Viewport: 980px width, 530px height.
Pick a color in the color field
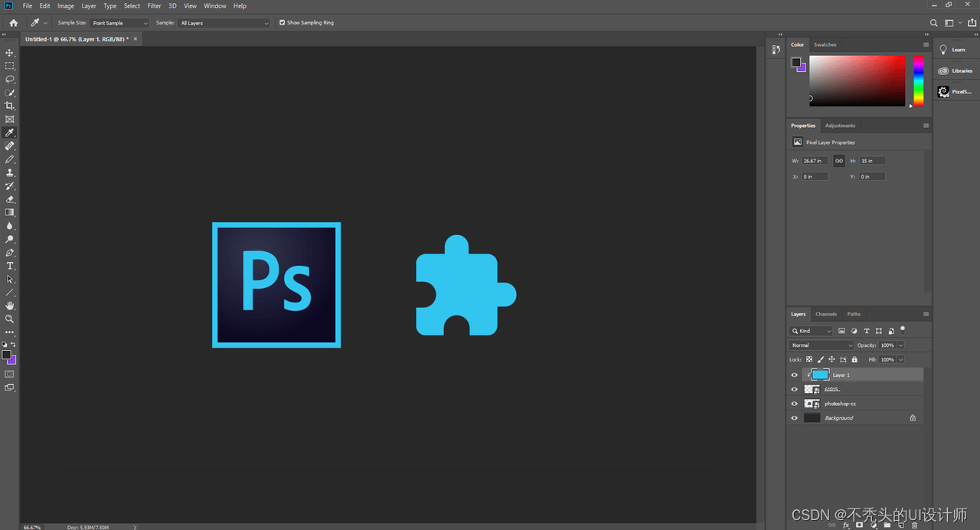(x=857, y=80)
